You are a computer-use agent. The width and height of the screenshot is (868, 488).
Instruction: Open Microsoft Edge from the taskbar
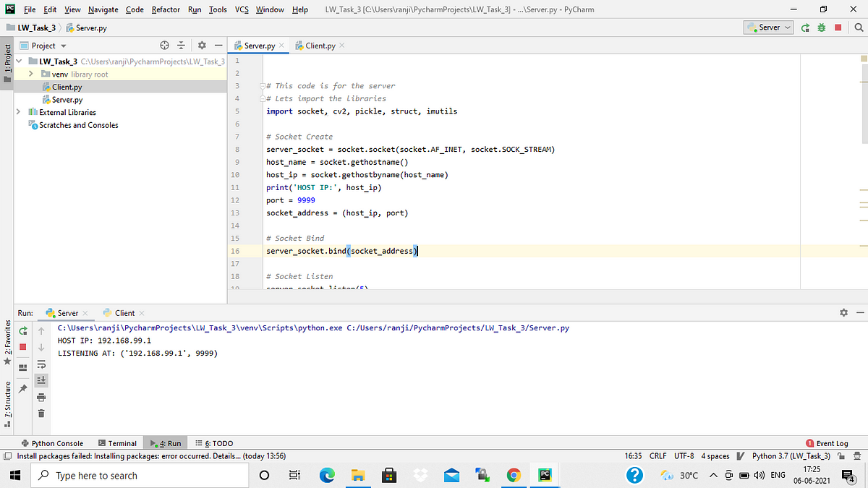point(328,475)
